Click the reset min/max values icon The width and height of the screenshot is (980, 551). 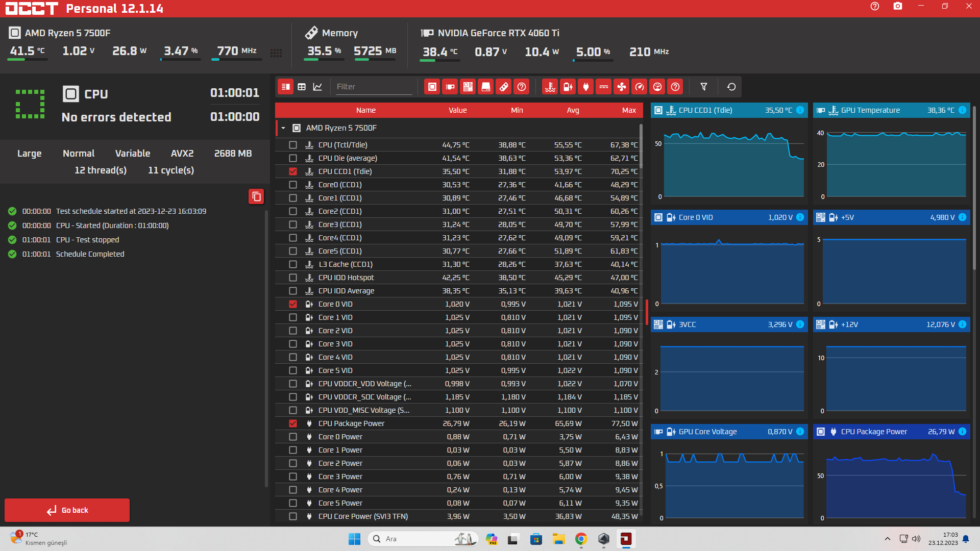point(731,87)
